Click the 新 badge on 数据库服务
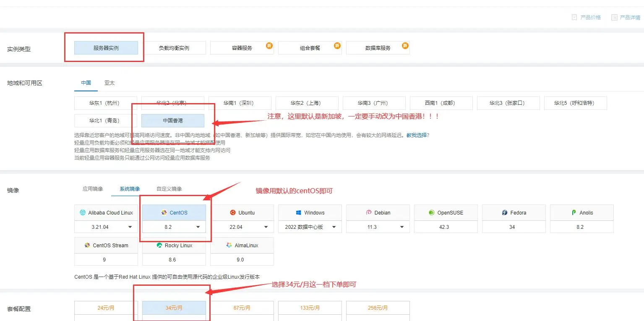644x321 pixels. (x=405, y=45)
